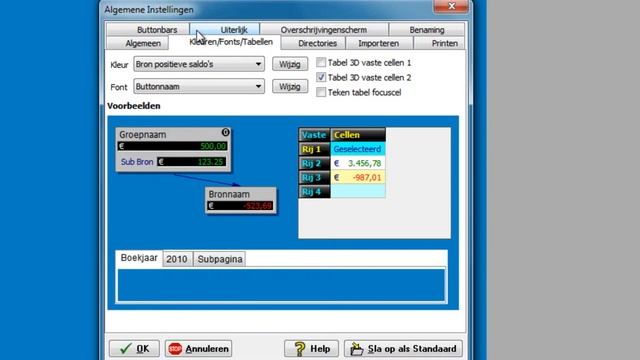The width and height of the screenshot is (640, 360).
Task: Click Wijzig button next to Font
Action: click(290, 87)
